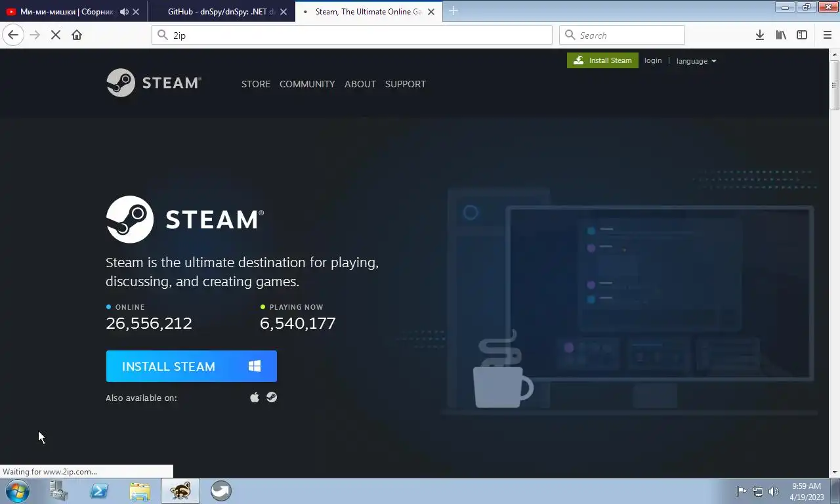Close the Steam tab
The height and width of the screenshot is (504, 840).
pyautogui.click(x=431, y=11)
